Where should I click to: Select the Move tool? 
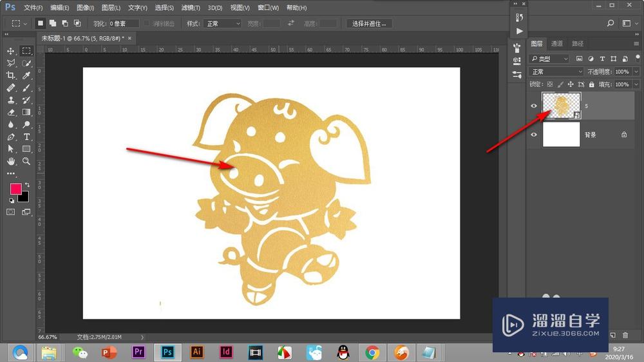[11, 51]
